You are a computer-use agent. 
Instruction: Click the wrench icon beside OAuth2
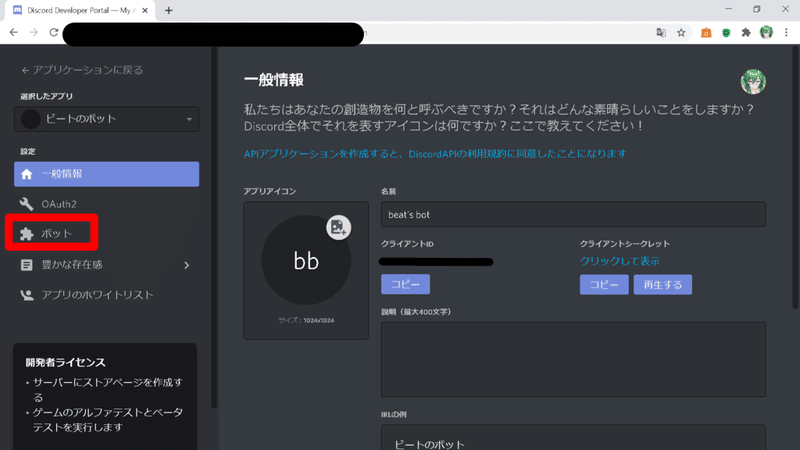pos(27,204)
